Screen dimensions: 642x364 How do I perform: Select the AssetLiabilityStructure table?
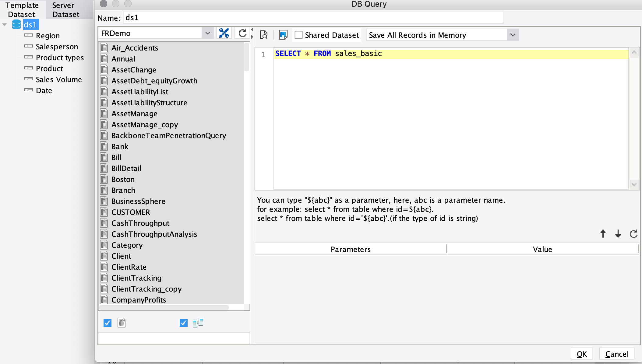(x=149, y=103)
